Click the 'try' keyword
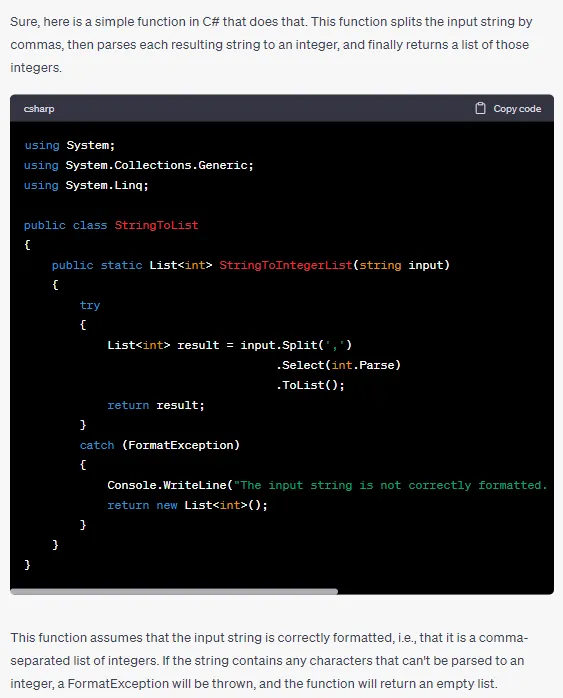 [x=90, y=305]
